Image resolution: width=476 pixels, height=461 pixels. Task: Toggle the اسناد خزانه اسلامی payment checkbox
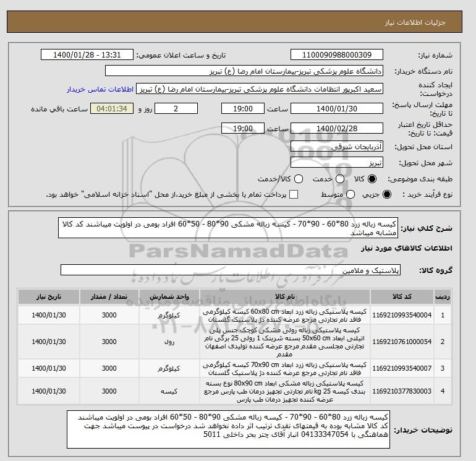(294, 194)
